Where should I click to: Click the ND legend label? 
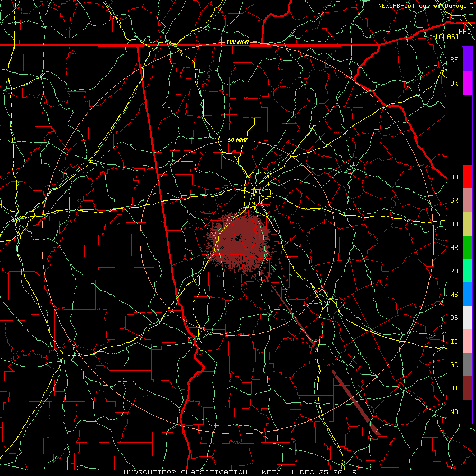454,412
